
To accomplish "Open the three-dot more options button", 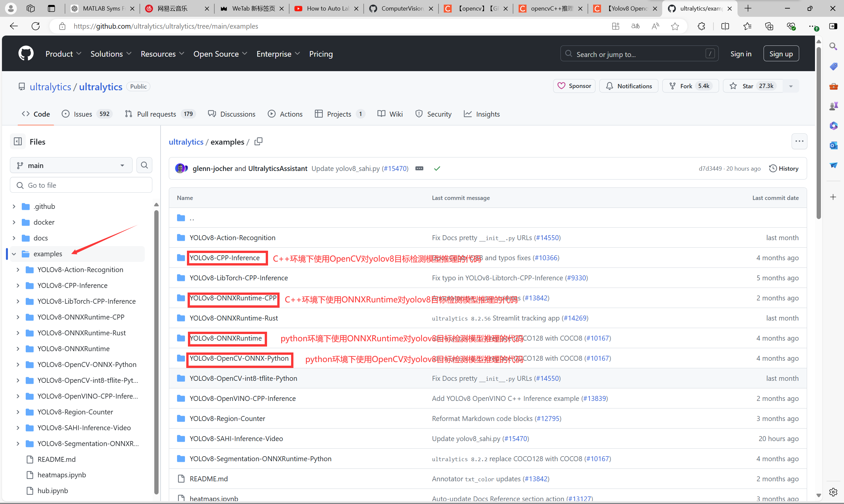I will pyautogui.click(x=799, y=141).
